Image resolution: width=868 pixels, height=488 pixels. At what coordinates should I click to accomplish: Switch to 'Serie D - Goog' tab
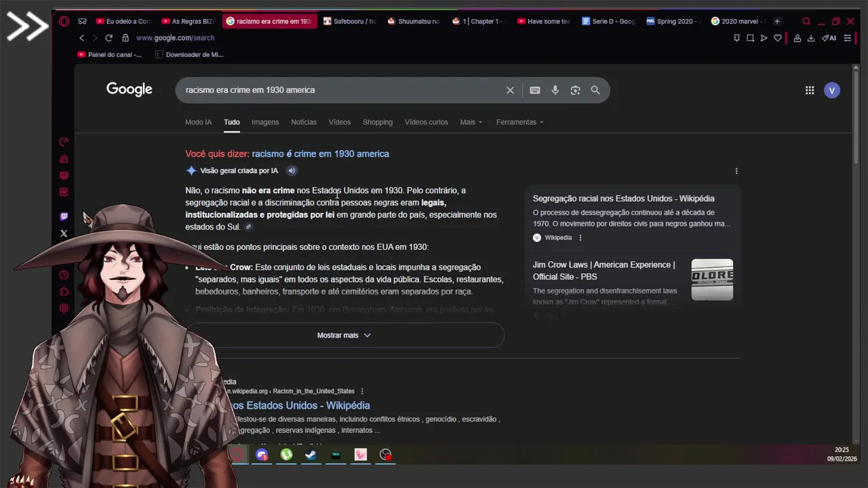pyautogui.click(x=608, y=21)
